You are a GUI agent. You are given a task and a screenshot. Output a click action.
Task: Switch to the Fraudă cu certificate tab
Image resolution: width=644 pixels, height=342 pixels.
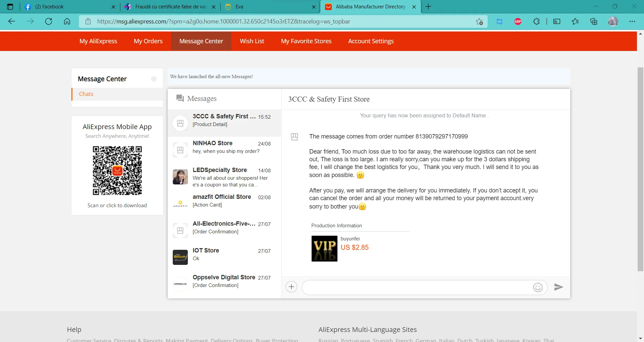170,7
